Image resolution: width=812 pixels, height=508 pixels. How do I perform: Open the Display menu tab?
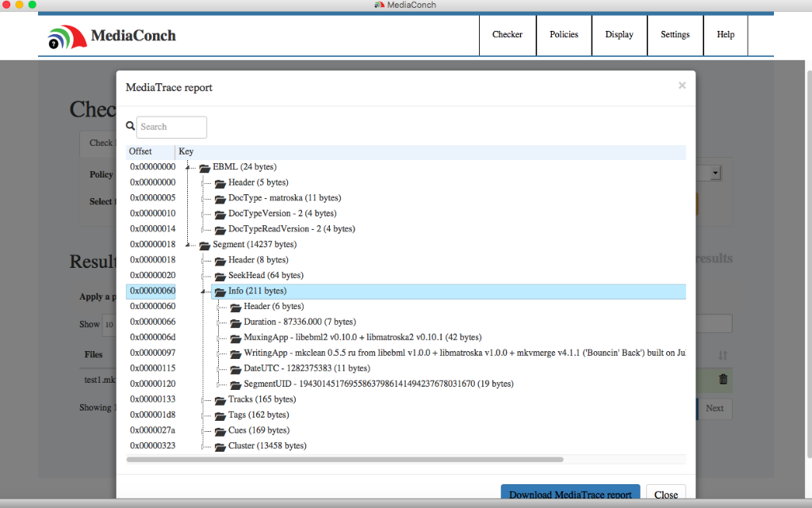click(x=619, y=35)
